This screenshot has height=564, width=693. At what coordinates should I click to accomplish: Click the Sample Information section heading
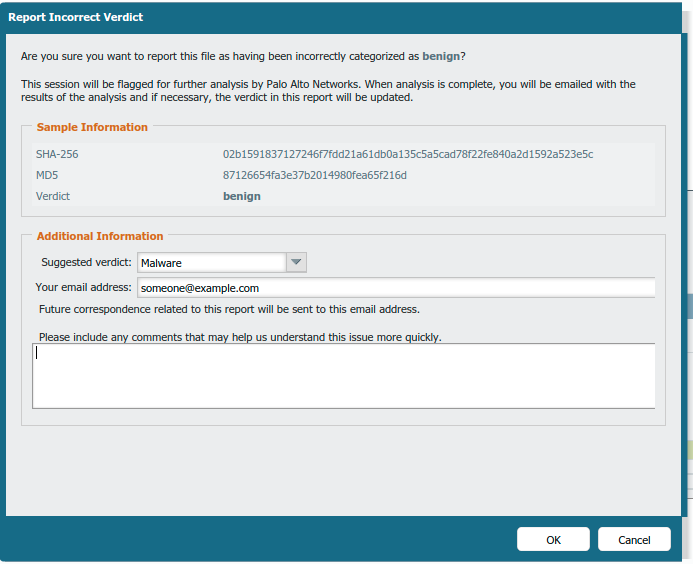92,127
